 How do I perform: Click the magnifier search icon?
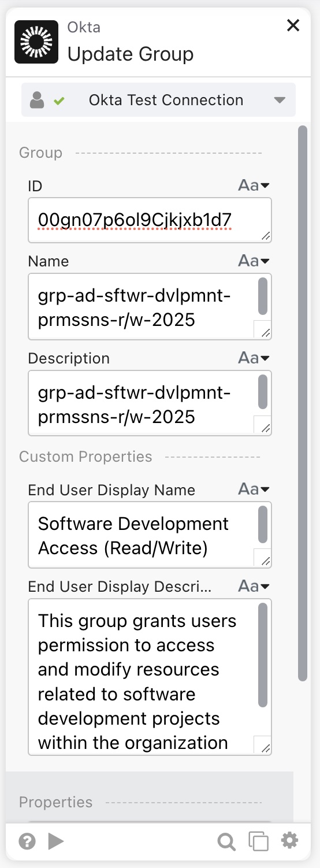(x=226, y=842)
